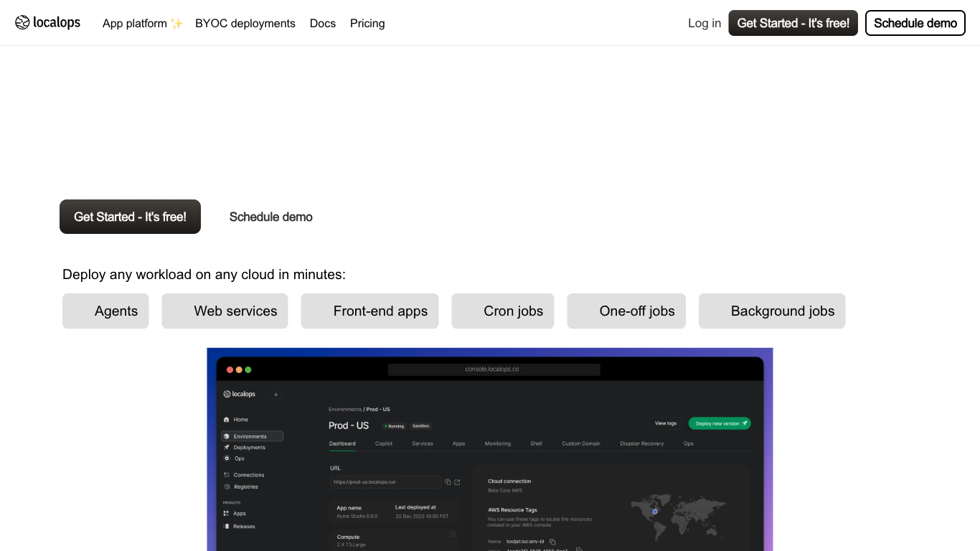Click the Home icon in the console sidebar
980x551 pixels.
click(227, 420)
